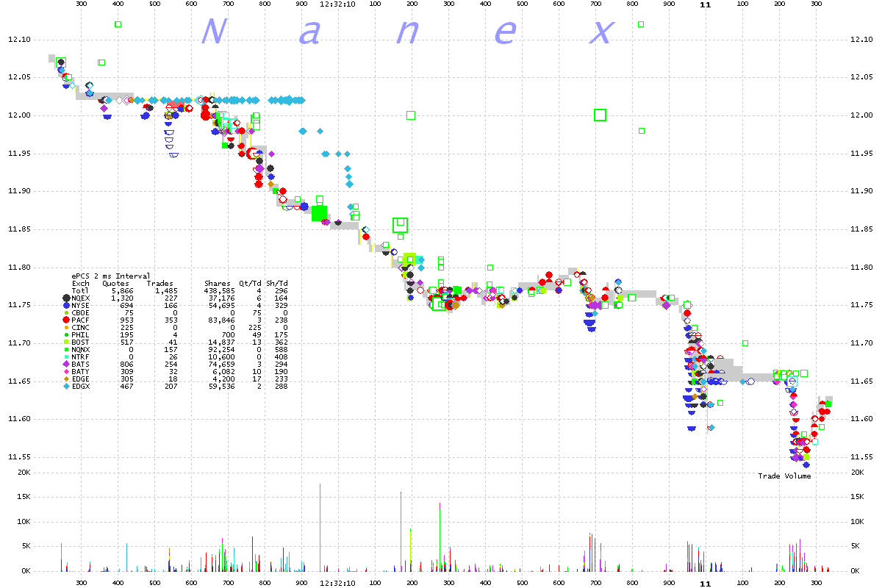Screen dimensions: 882x588
Task: Click the 'Trades' column header
Action: point(159,283)
